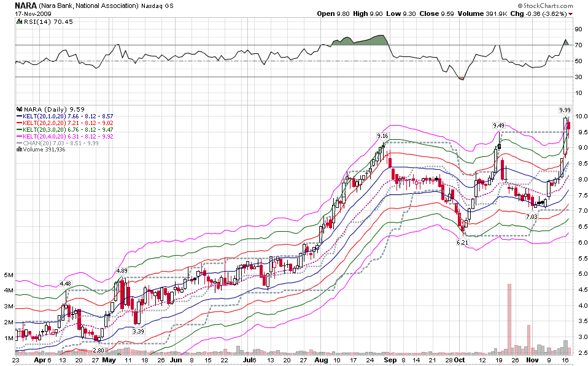This screenshot has height=366, width=588.
Task: Click the Volume 391,936 legend text
Action: (44, 150)
